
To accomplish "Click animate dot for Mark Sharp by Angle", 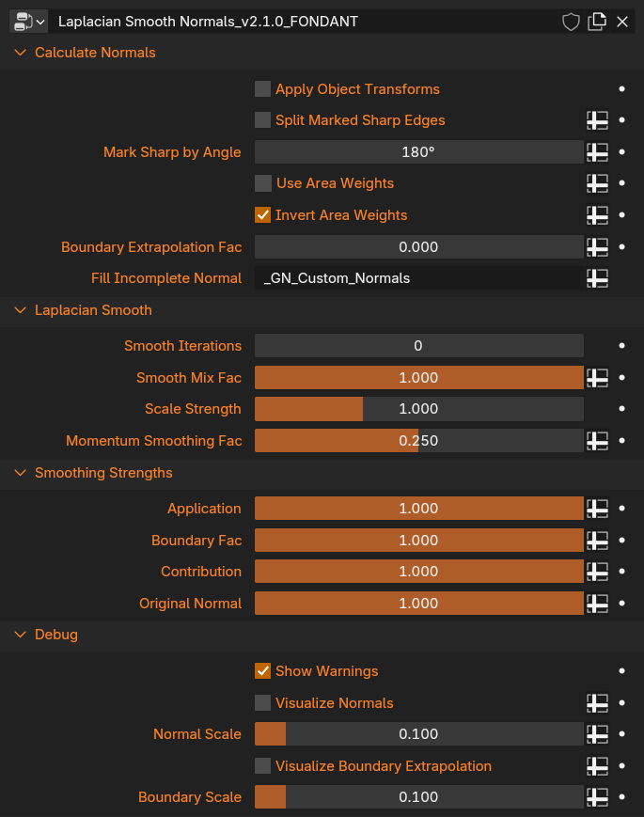I will click(x=621, y=152).
